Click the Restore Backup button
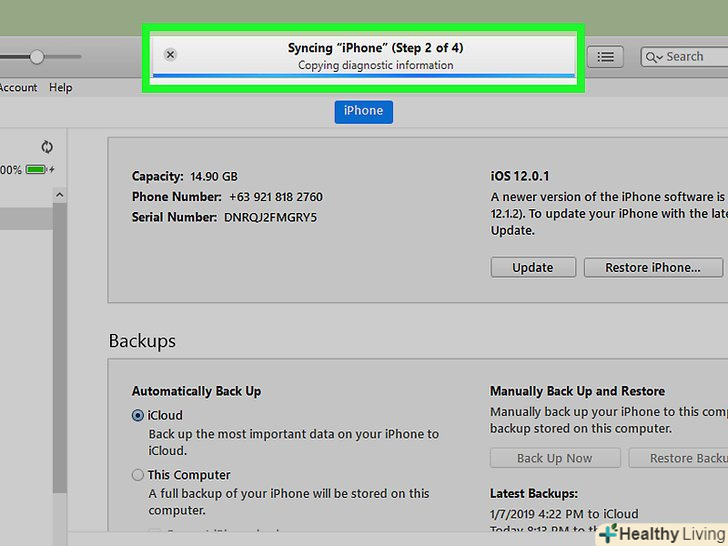Image resolution: width=728 pixels, height=546 pixels. coord(678,458)
